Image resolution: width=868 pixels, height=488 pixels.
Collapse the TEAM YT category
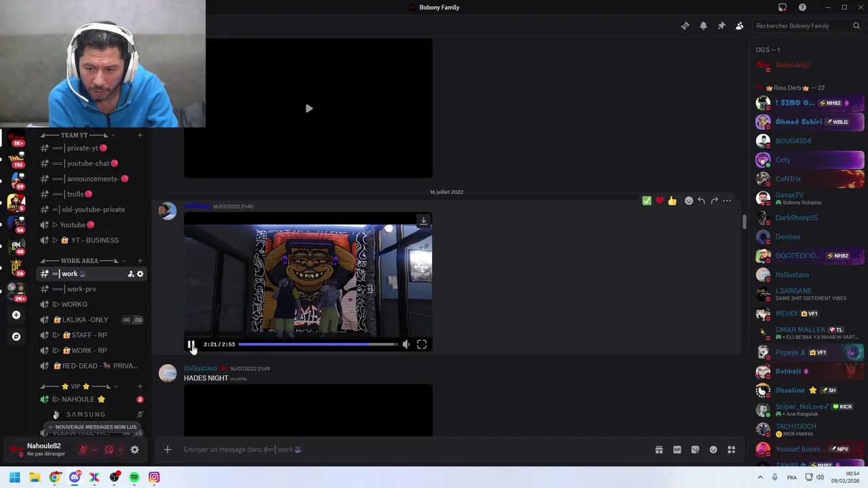pyautogui.click(x=78, y=135)
